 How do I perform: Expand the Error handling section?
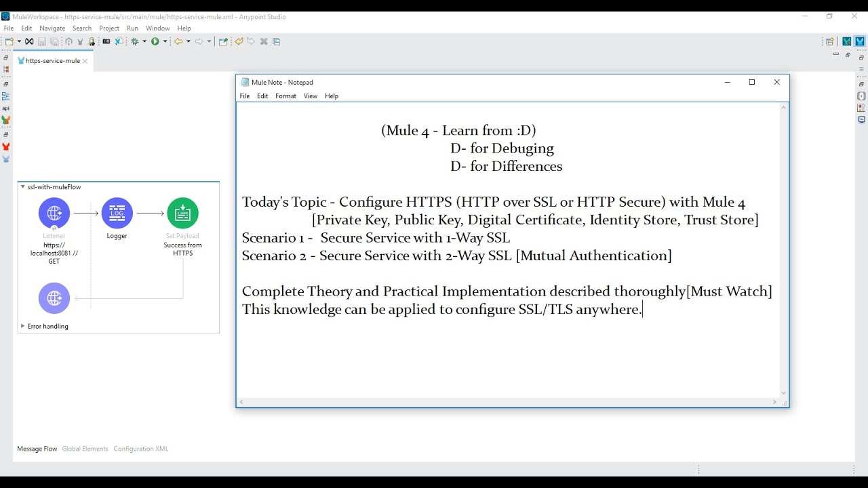click(22, 326)
